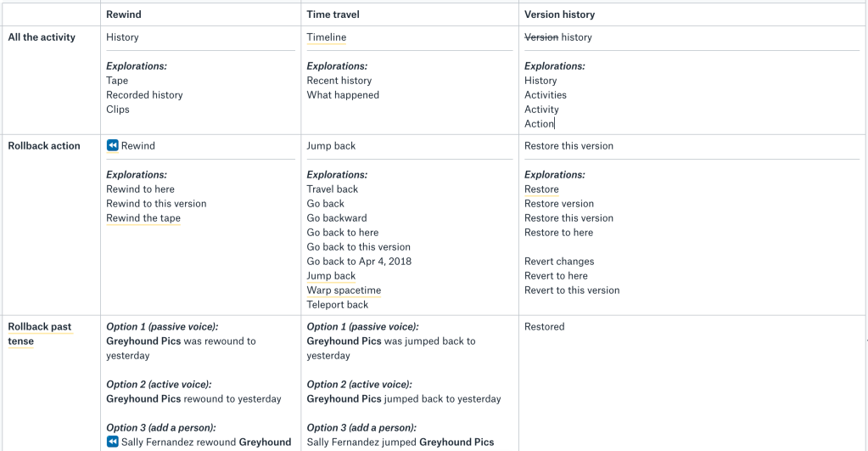Click the underlined Timeline text
The width and height of the screenshot is (868, 451).
click(x=327, y=37)
